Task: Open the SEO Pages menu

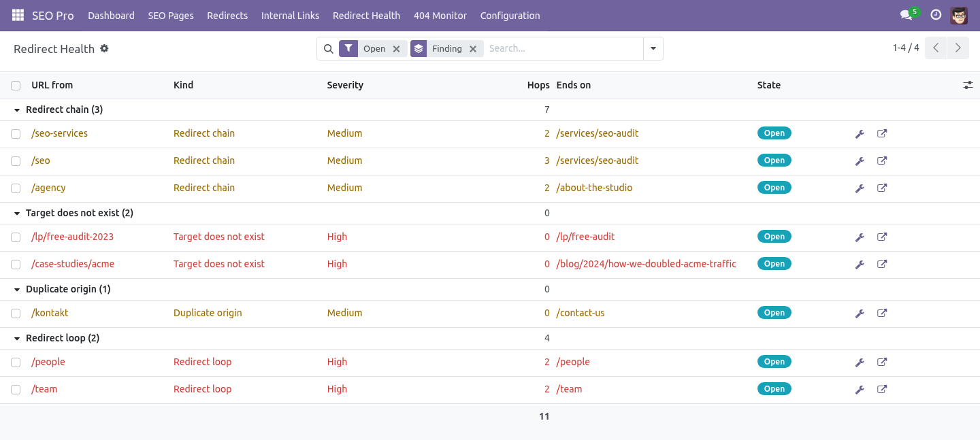Action: 171,16
